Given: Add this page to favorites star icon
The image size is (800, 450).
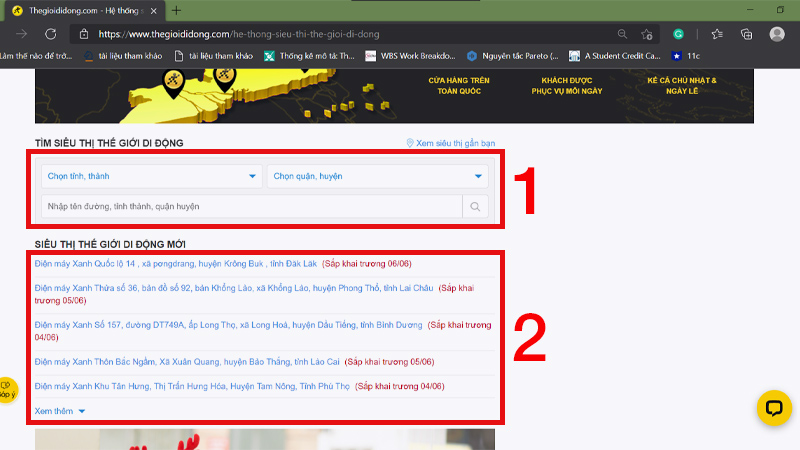Looking at the screenshot, I should [647, 33].
